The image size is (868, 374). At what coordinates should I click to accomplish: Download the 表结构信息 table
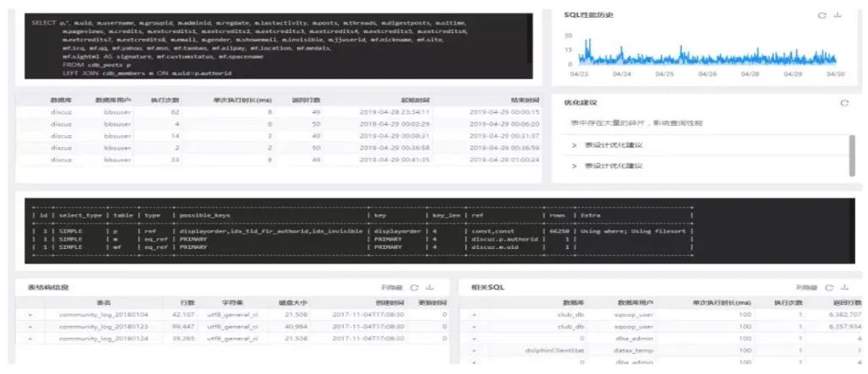click(430, 288)
